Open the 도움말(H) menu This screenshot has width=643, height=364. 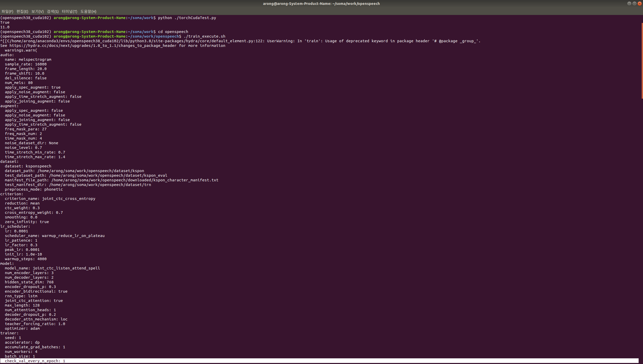pos(88,12)
